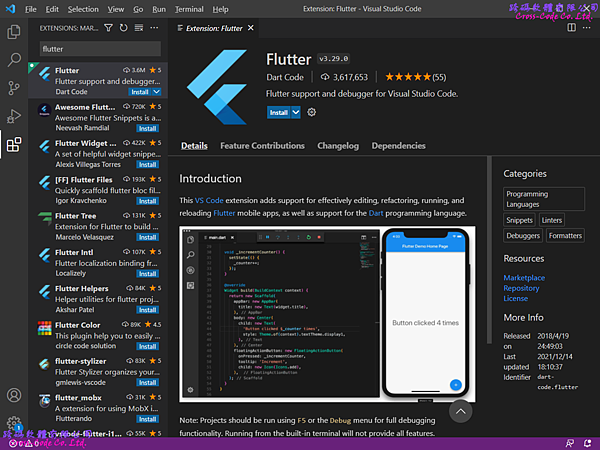Open the Terminal menu

189,9
